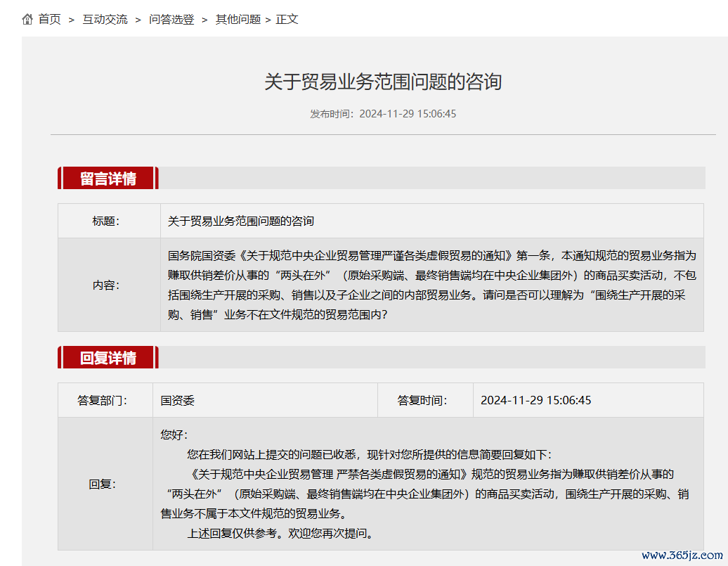Screen dimensions: 728x566
Task: Open 其他问题 breadcrumb link
Action: pyautogui.click(x=238, y=20)
